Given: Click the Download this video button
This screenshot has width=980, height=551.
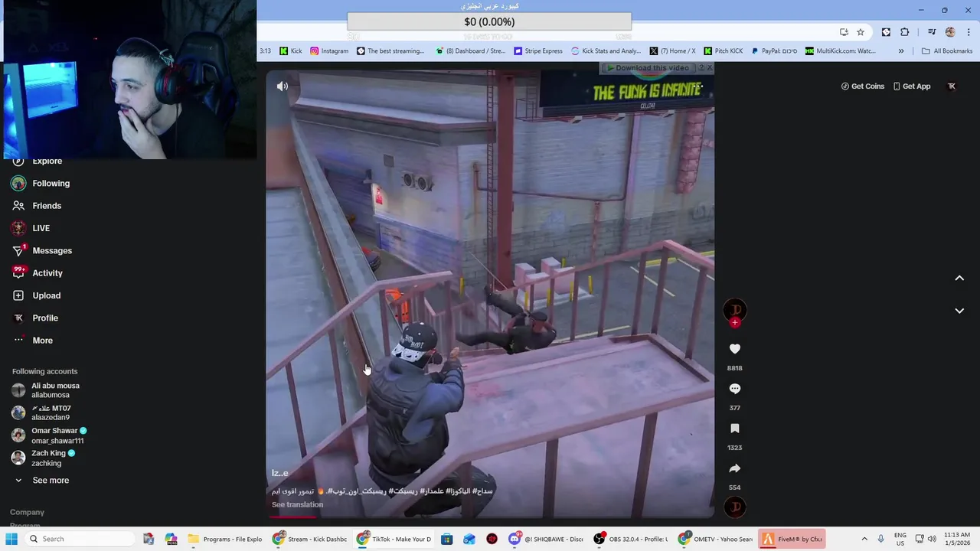Looking at the screenshot, I should click(651, 68).
